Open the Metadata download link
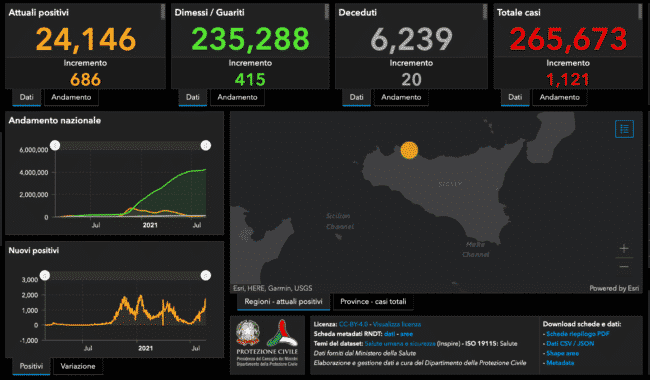Image resolution: width=650 pixels, height=380 pixels. (x=560, y=363)
